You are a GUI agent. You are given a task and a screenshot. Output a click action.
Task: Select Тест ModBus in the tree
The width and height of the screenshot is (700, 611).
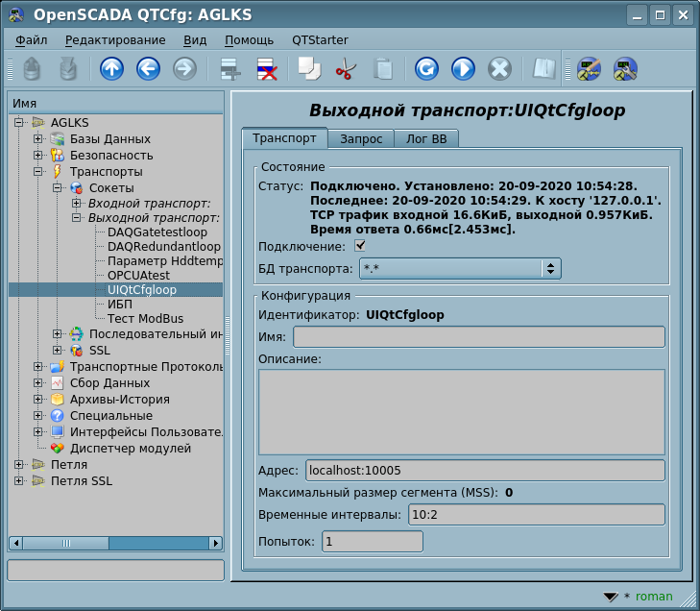tap(145, 318)
